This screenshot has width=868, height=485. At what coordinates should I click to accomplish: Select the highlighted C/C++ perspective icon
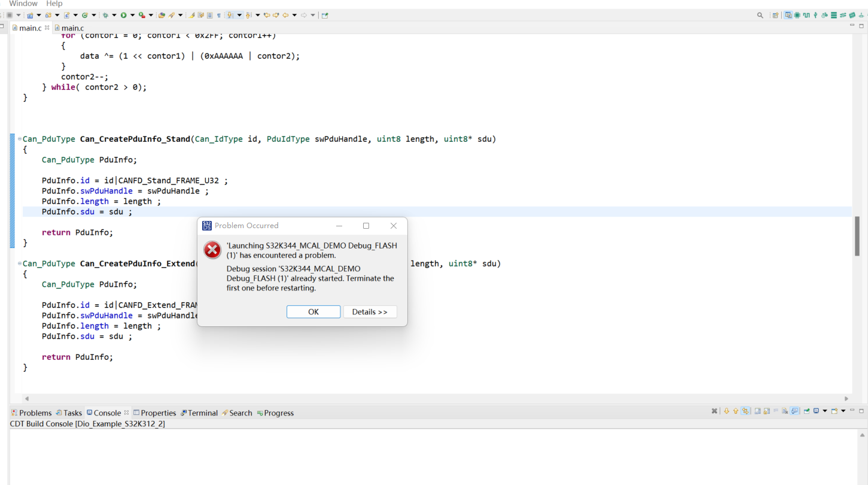[x=788, y=15]
